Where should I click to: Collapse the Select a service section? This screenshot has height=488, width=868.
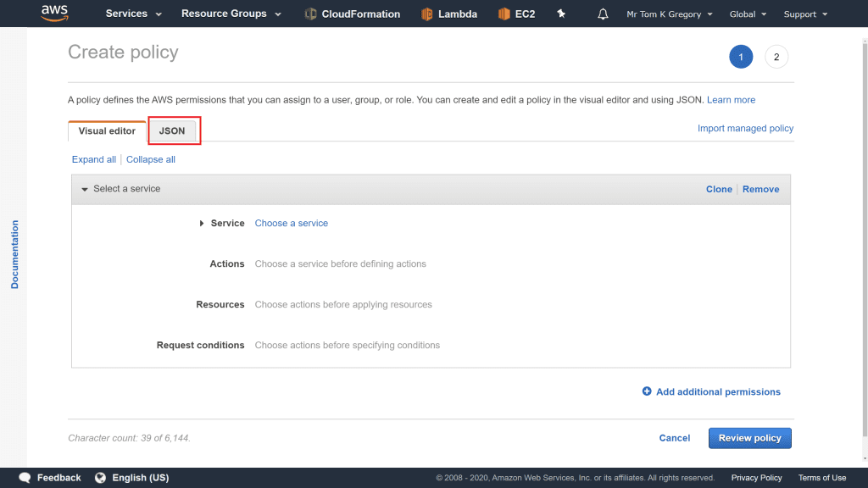point(85,189)
